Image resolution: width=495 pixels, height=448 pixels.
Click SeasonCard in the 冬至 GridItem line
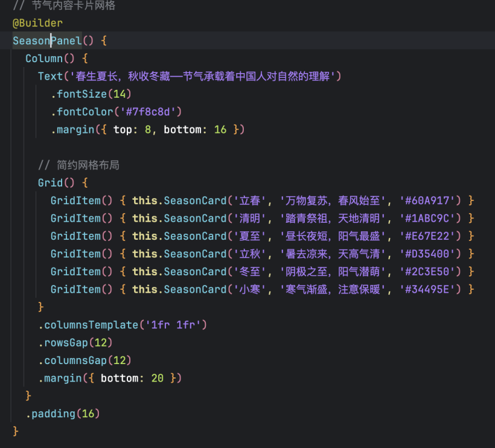(x=196, y=272)
